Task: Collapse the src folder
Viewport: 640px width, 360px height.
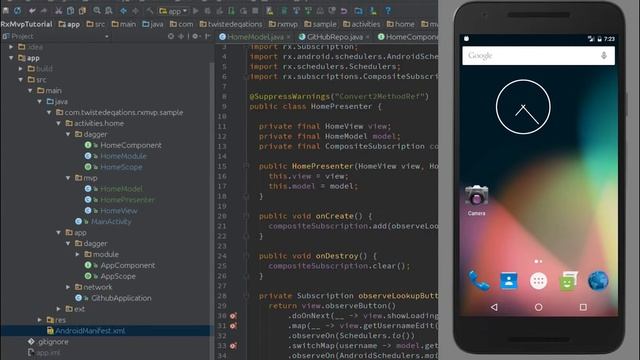Action: tap(20, 80)
